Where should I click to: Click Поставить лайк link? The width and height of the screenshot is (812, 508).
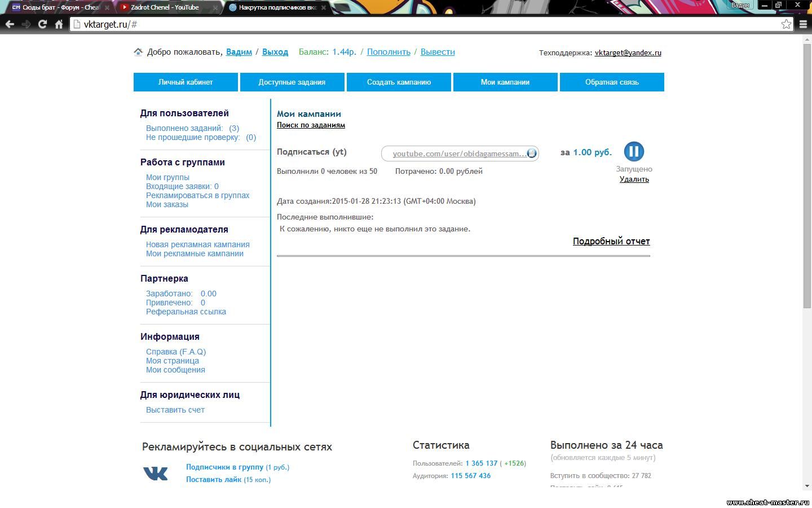tap(214, 479)
